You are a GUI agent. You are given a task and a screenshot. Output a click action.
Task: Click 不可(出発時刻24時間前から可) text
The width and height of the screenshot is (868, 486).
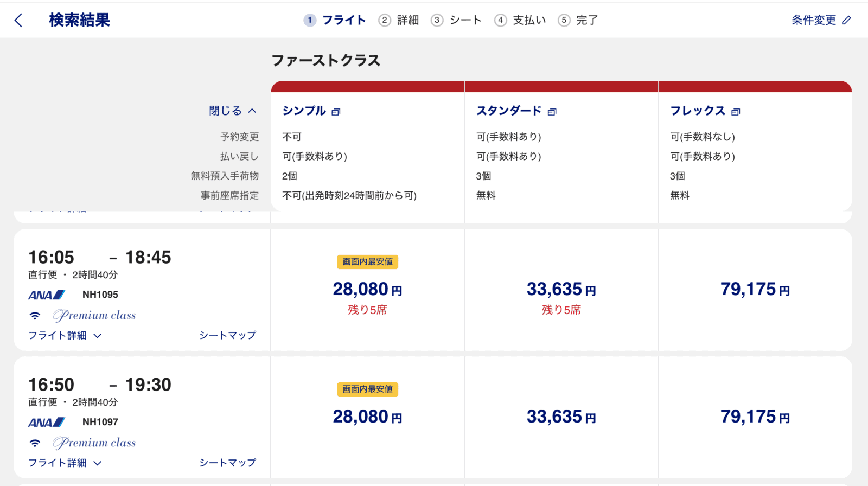click(349, 196)
